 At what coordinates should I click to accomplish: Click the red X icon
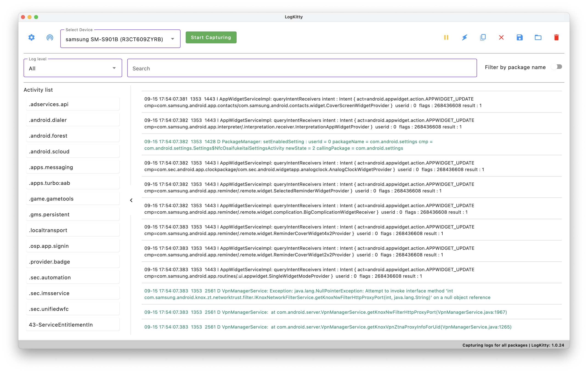501,37
